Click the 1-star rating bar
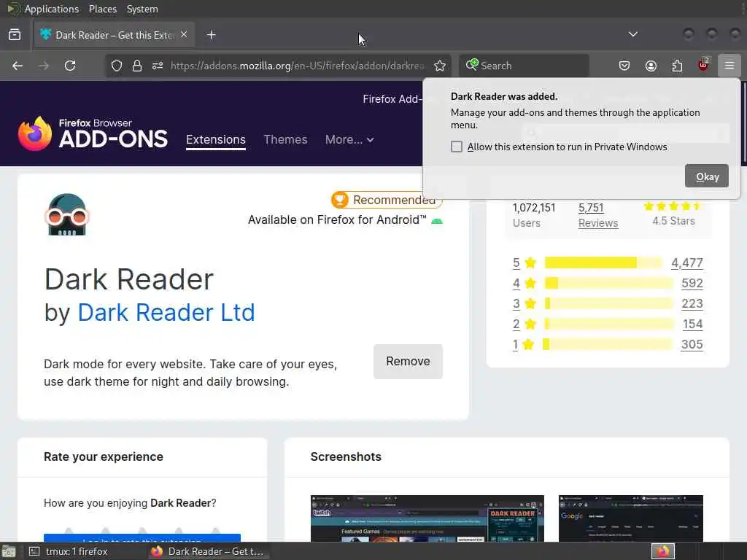 coord(608,344)
